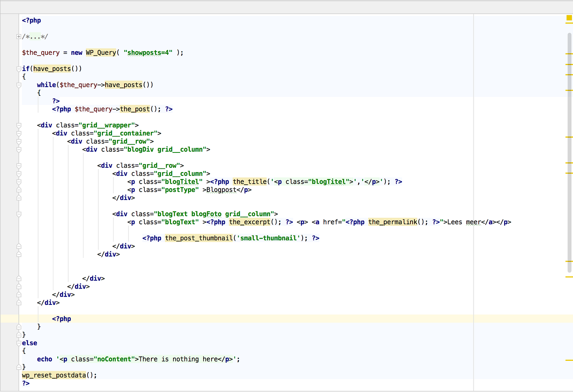Image resolution: width=573 pixels, height=392 pixels.
Task: Place cursor on wp_reset_postdata call
Action: click(x=54, y=375)
